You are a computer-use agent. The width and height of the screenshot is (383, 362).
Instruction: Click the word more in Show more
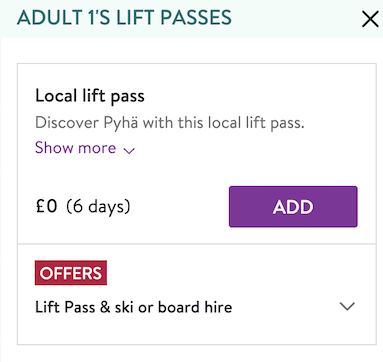point(97,149)
